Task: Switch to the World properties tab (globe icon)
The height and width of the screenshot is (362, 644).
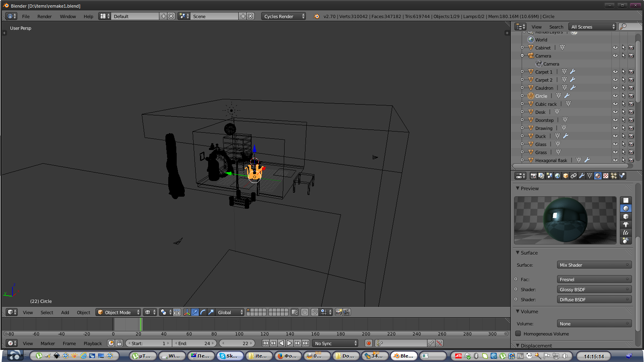Action: pos(557,176)
